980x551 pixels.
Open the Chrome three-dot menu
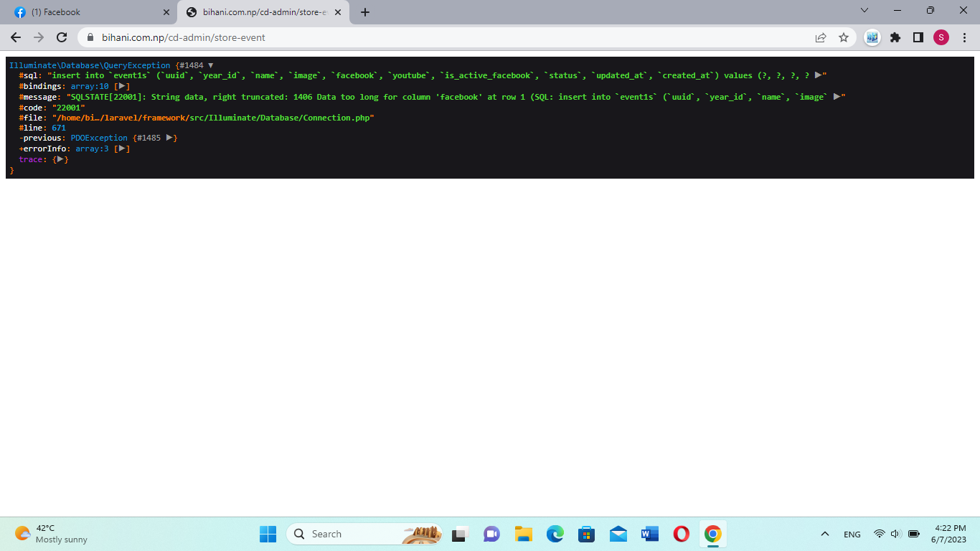963,37
